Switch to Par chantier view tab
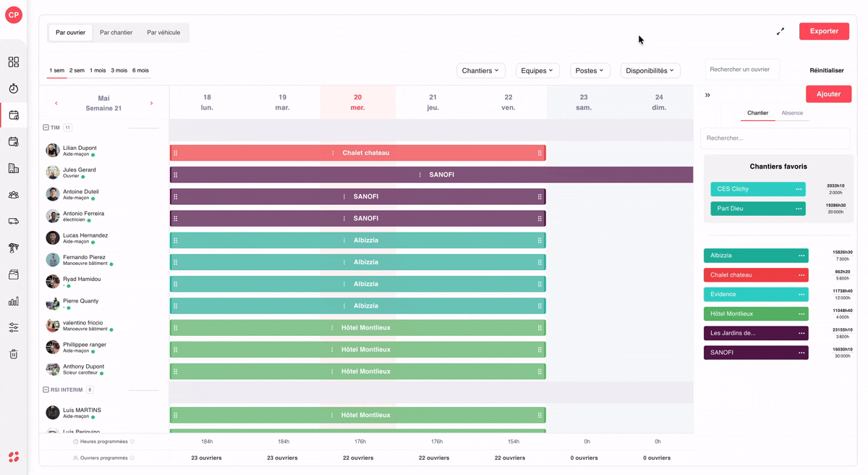868x475 pixels. point(116,33)
